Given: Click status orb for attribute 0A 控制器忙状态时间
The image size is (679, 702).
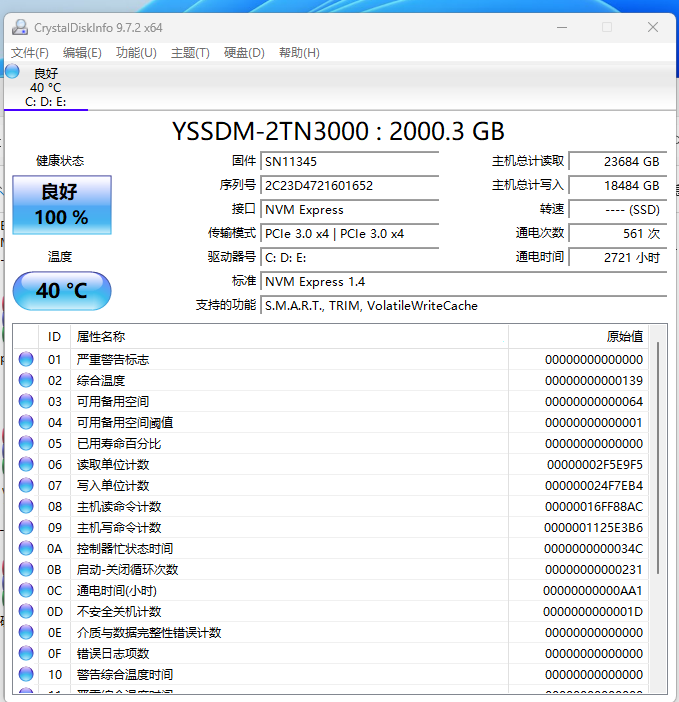Looking at the screenshot, I should pos(26,548).
